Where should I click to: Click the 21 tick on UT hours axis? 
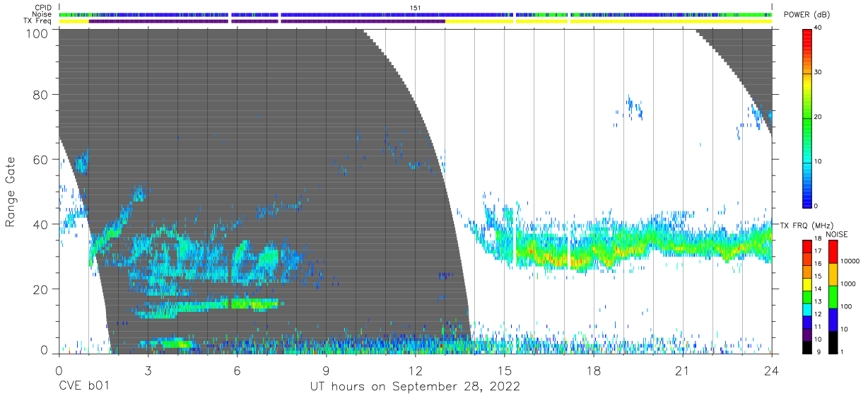tap(682, 370)
